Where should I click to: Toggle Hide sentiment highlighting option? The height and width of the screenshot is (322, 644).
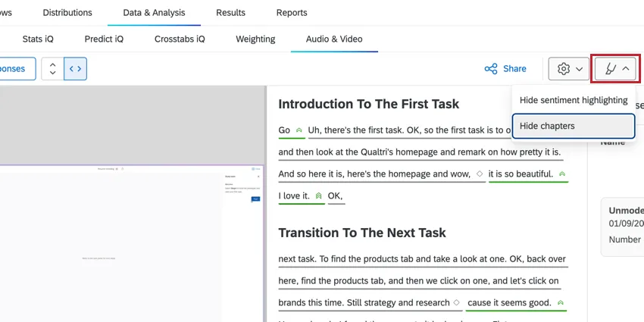[574, 100]
